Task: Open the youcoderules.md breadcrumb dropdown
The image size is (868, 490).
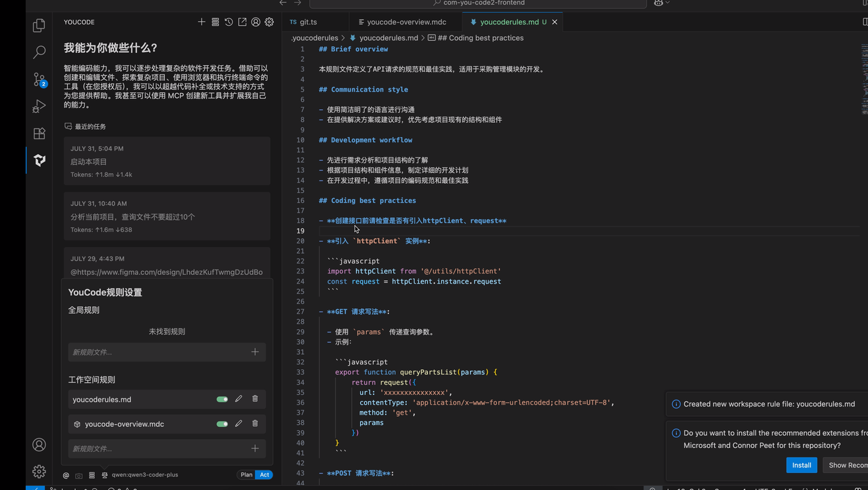Action: pos(389,38)
